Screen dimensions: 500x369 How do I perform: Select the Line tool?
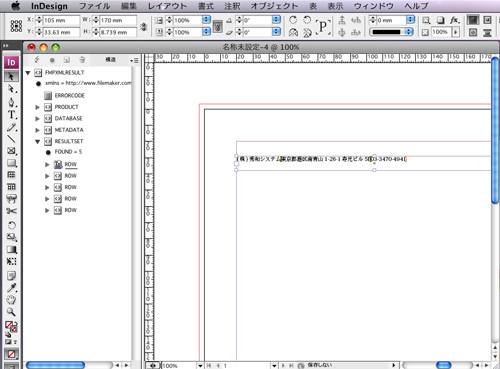click(x=11, y=139)
